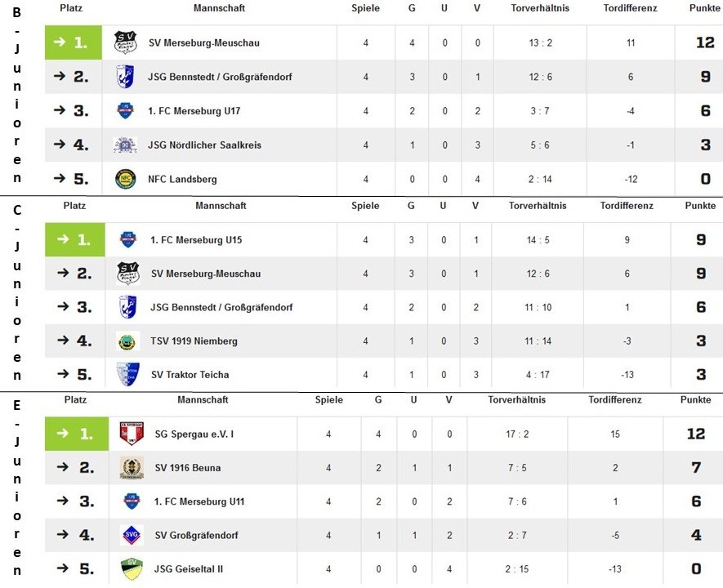The height and width of the screenshot is (588, 723).
Task: Click Punkte column header in B-Junioren table
Action: (704, 8)
